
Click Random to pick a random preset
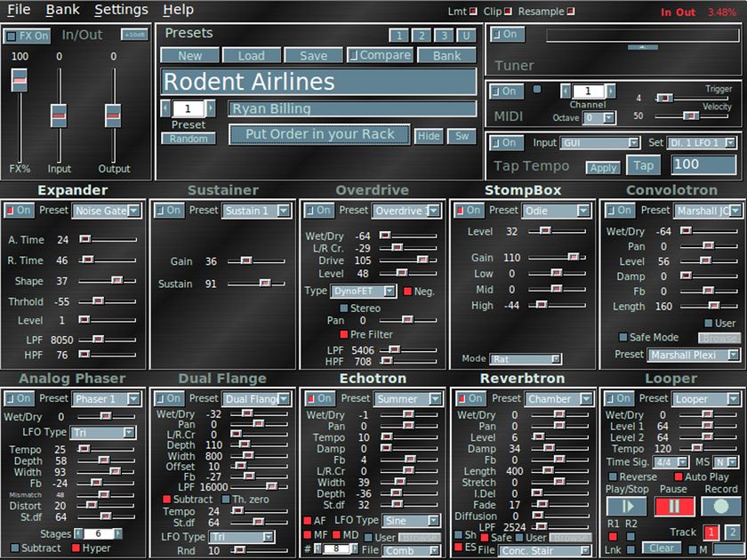(x=189, y=139)
